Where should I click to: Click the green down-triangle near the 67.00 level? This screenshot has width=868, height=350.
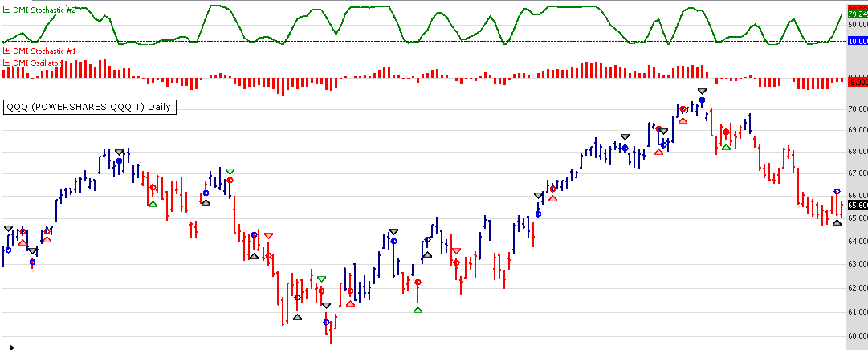pos(230,171)
